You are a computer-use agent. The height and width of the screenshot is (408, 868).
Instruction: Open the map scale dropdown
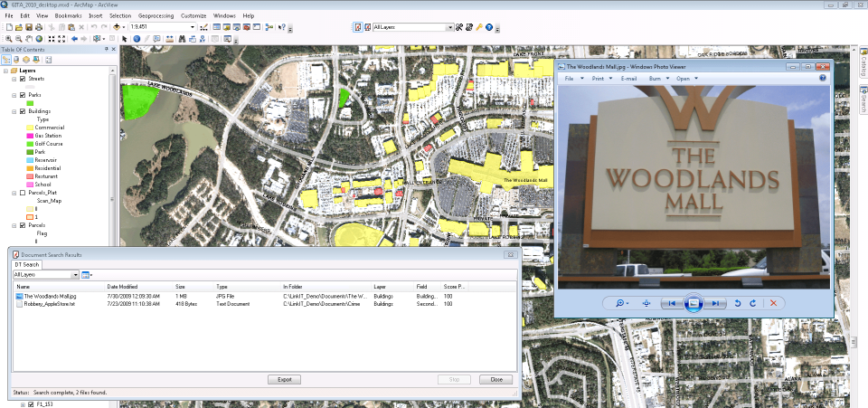pos(193,27)
